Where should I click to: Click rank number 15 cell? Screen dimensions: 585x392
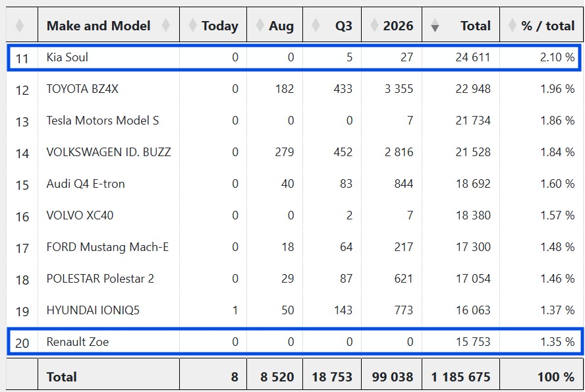(22, 185)
